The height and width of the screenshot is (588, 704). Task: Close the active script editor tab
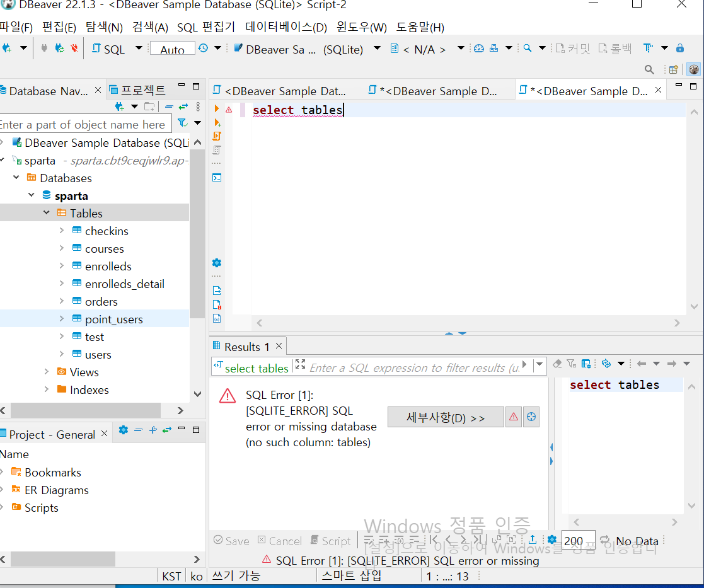[x=658, y=89]
